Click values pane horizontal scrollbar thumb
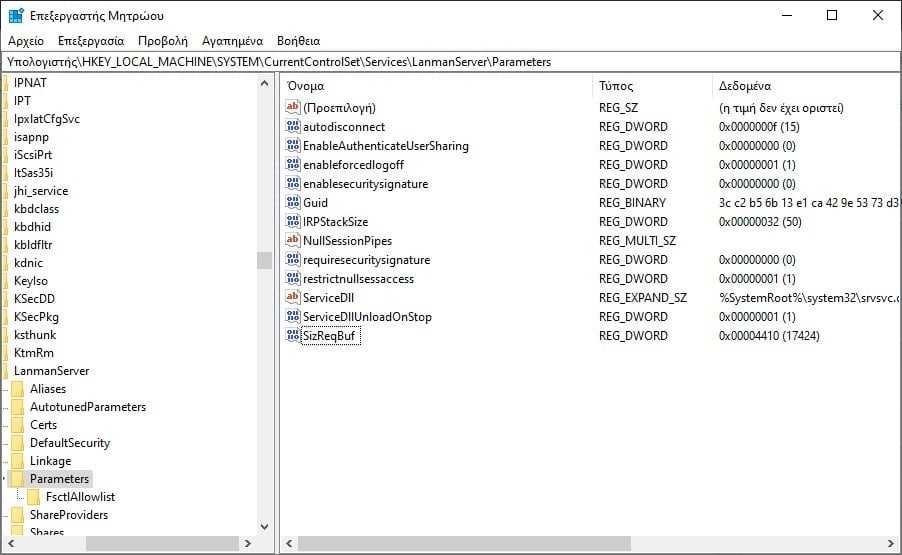The height and width of the screenshot is (555, 902). click(464, 543)
